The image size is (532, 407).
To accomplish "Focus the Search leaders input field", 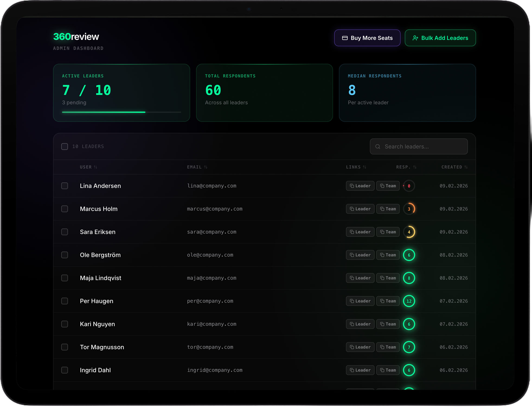I will tap(423, 147).
